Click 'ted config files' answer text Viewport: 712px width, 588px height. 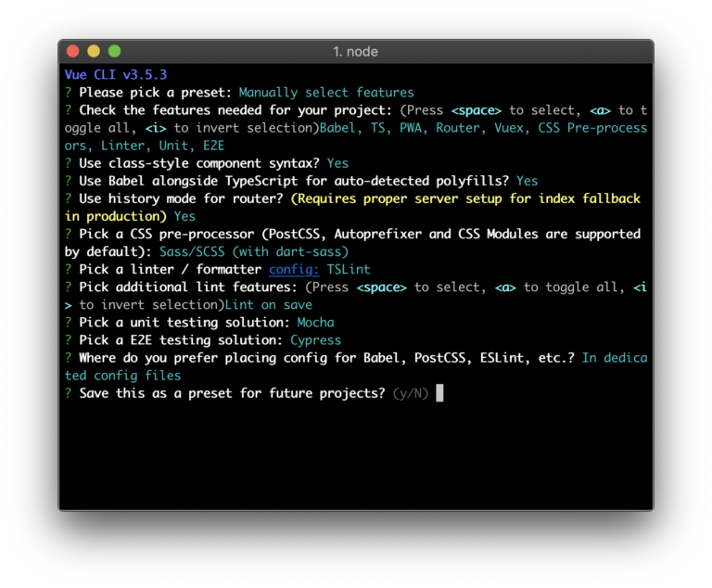pos(122,376)
